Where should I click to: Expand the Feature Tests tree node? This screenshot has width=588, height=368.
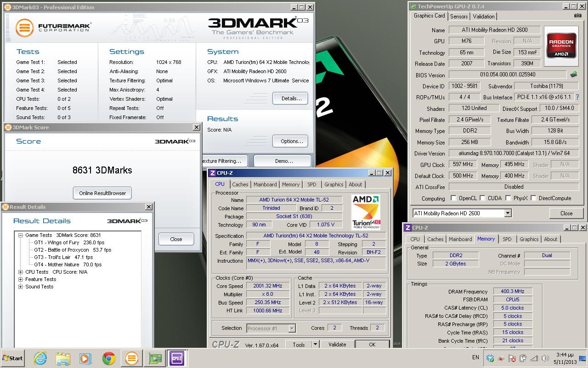point(21,279)
